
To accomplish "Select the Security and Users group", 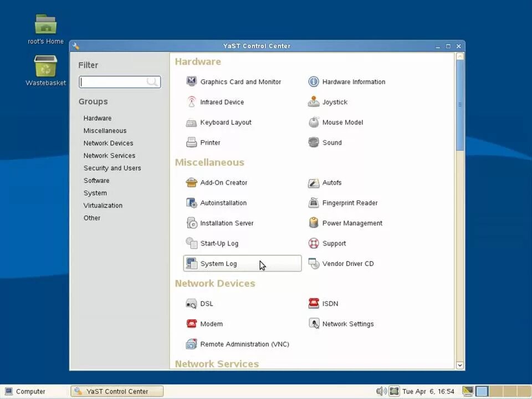I will coord(112,168).
